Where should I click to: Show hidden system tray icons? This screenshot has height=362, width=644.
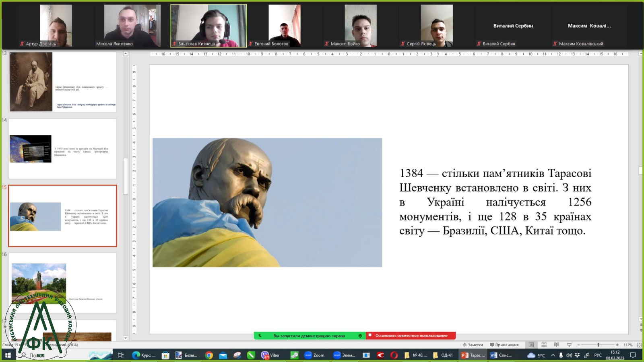(553, 355)
